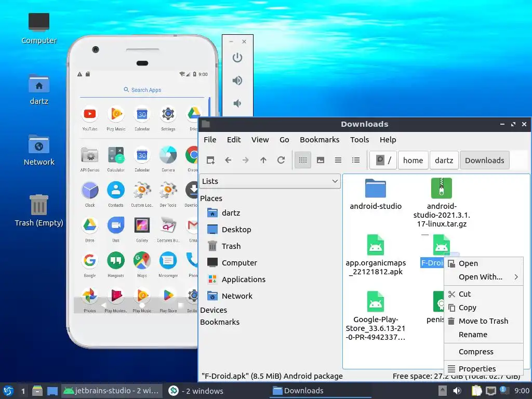This screenshot has width=532, height=399.
Task: Select Compress in context menu
Action: (484, 352)
